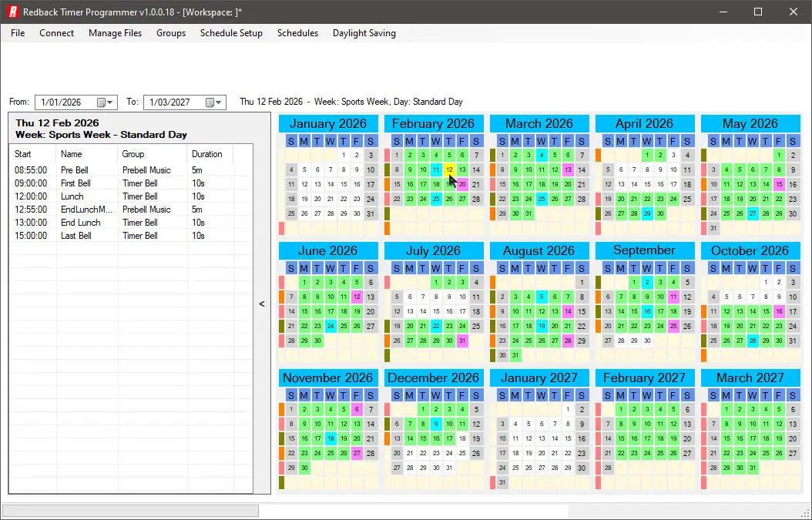This screenshot has height=520, width=812.
Task: Click the January 2027 month header
Action: tap(539, 377)
